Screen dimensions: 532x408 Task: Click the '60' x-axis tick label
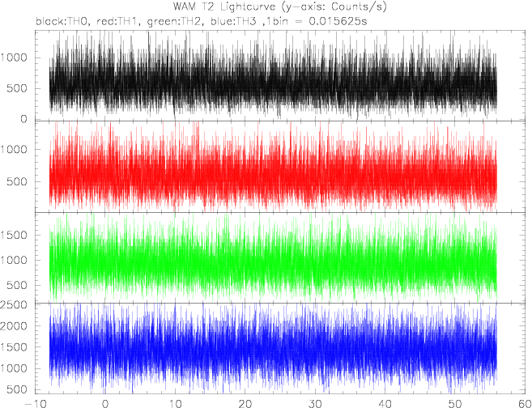point(525,404)
